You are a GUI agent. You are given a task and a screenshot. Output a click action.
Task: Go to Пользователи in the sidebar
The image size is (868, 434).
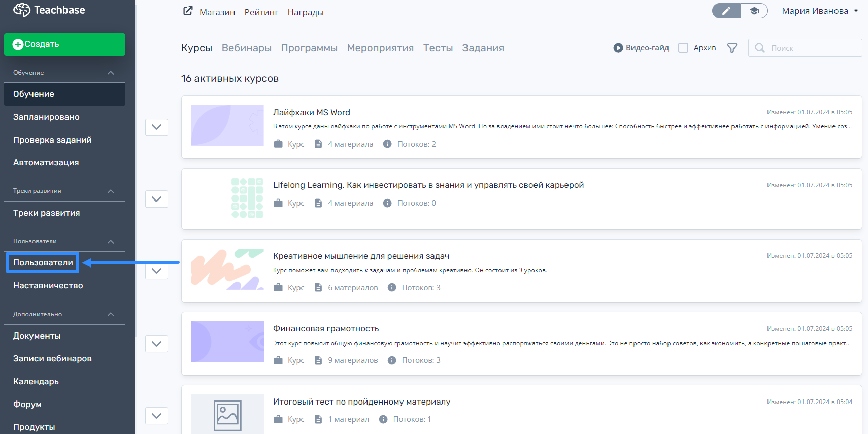(x=43, y=262)
